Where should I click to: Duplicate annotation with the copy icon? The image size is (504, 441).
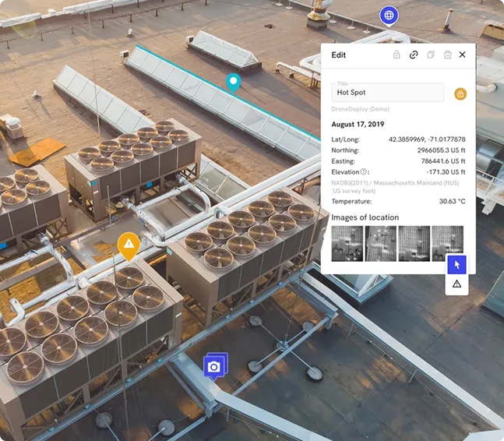[x=431, y=55]
